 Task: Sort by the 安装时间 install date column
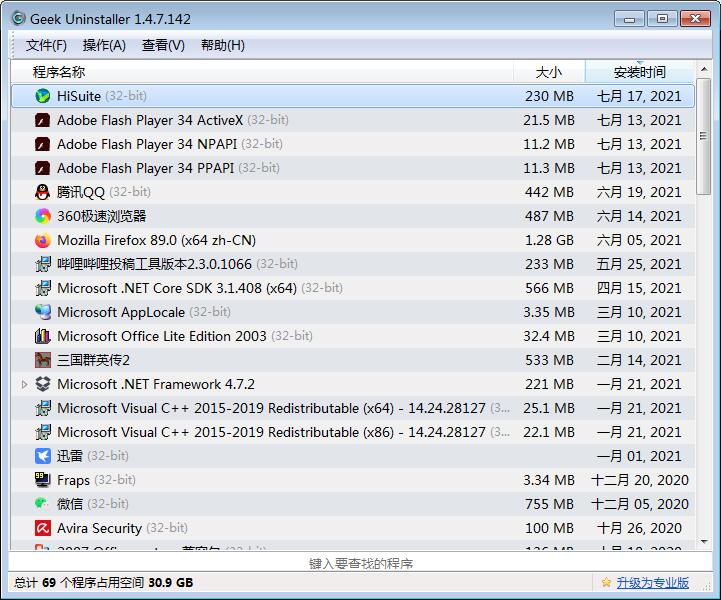coord(639,72)
